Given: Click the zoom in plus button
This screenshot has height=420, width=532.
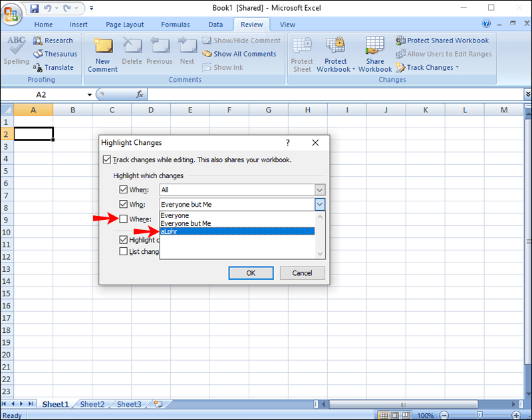Looking at the screenshot, I should tap(516, 415).
